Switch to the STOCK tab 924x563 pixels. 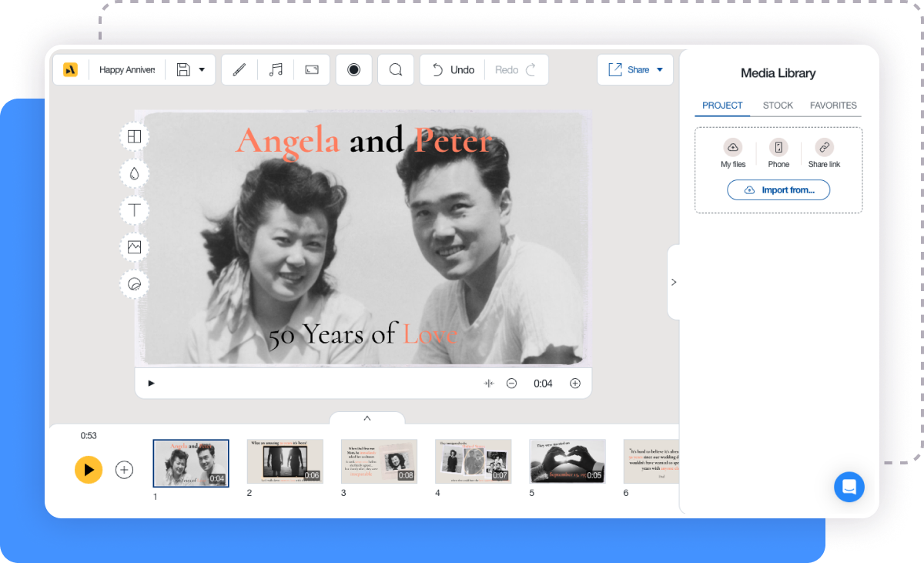[778, 106]
